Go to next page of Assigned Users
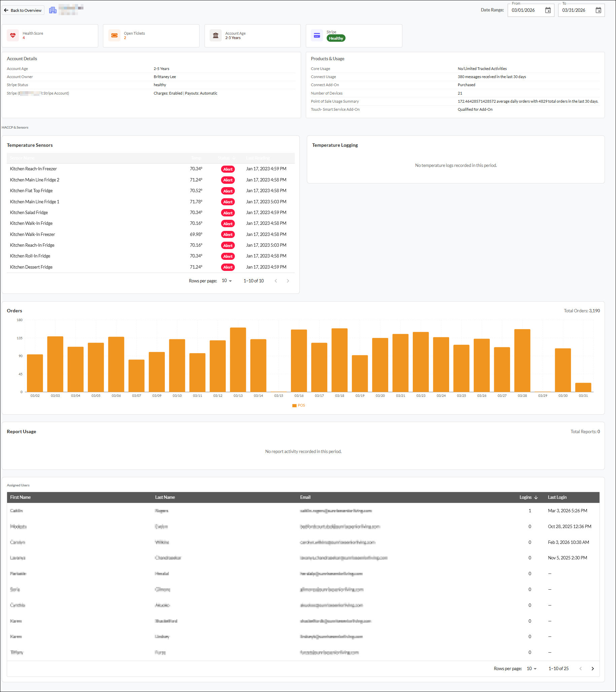The height and width of the screenshot is (692, 616). pyautogui.click(x=592, y=669)
